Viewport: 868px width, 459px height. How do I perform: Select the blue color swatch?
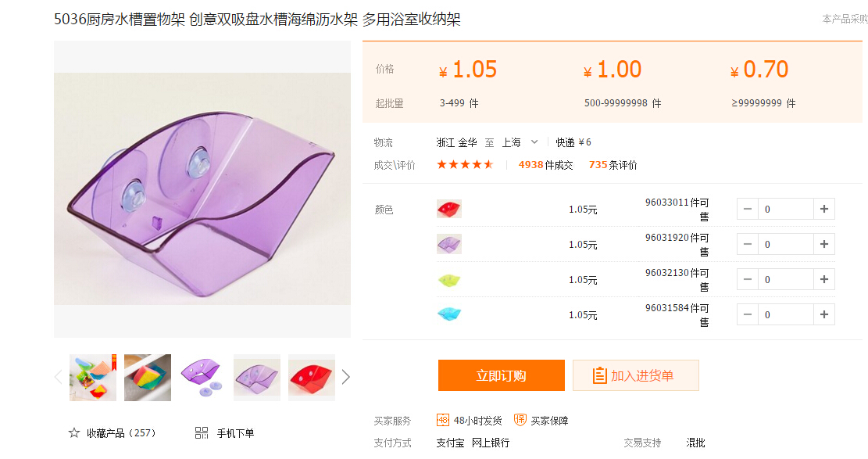point(449,314)
